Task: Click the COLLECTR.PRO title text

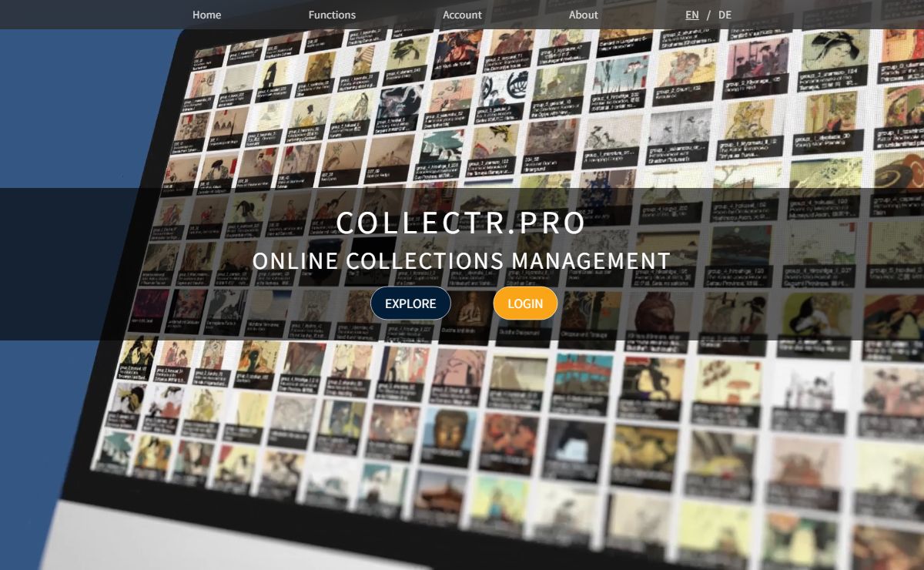Action: 461,223
